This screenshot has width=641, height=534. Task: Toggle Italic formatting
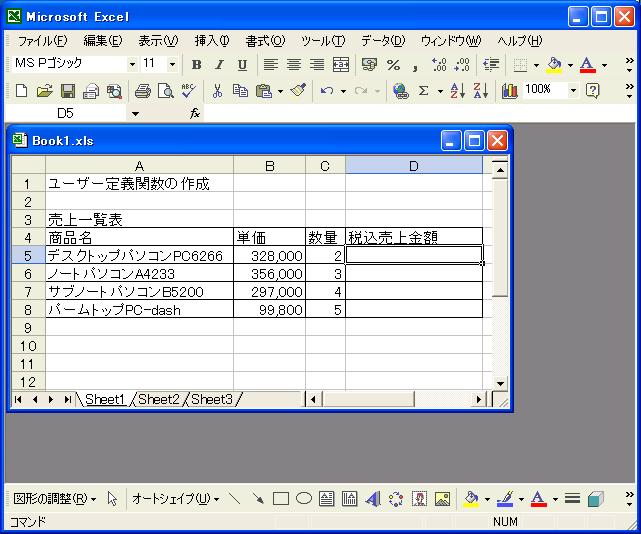pos(220,65)
